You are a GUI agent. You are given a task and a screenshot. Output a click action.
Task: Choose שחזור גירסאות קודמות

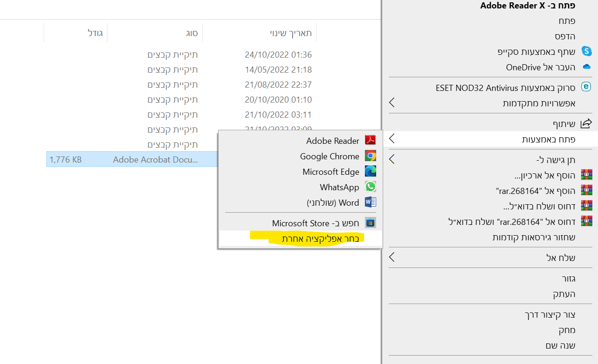(534, 237)
